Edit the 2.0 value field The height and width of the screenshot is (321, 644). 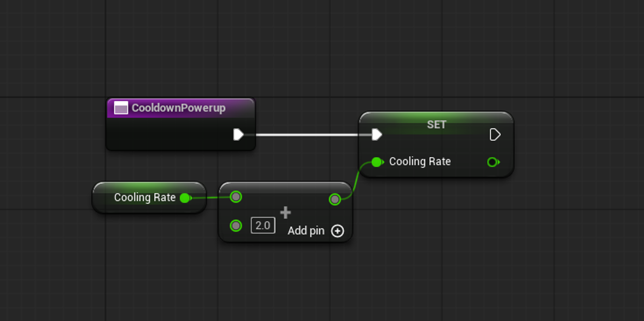pos(263,226)
